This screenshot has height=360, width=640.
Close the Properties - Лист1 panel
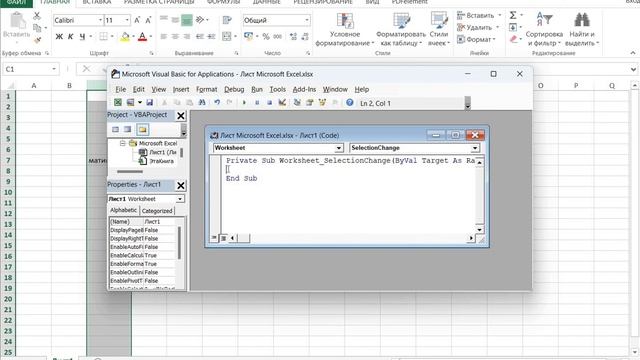click(x=181, y=186)
